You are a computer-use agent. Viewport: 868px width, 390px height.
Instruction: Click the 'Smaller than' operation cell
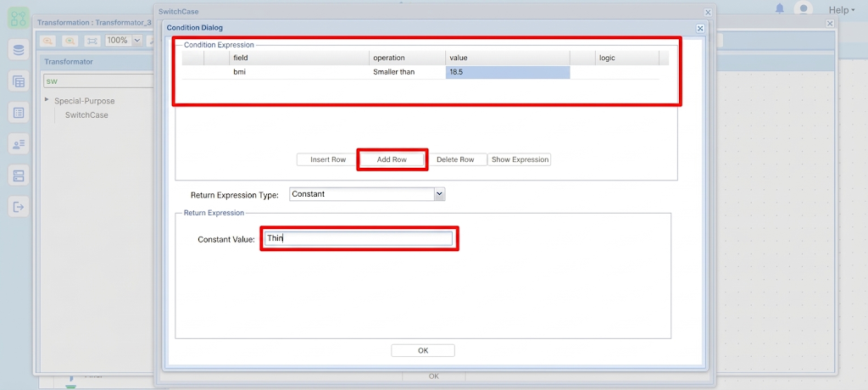[x=408, y=72]
